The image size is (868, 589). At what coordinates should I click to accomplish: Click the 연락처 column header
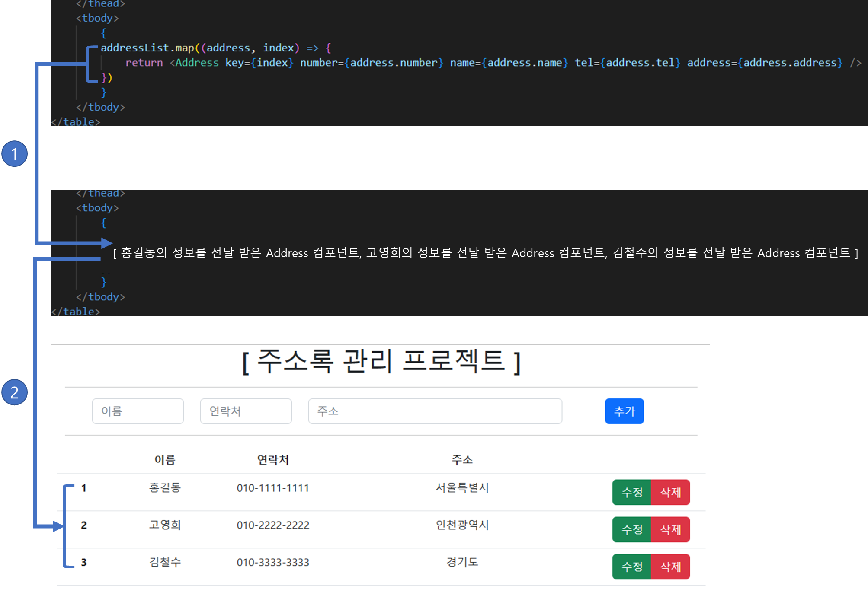pyautogui.click(x=273, y=460)
